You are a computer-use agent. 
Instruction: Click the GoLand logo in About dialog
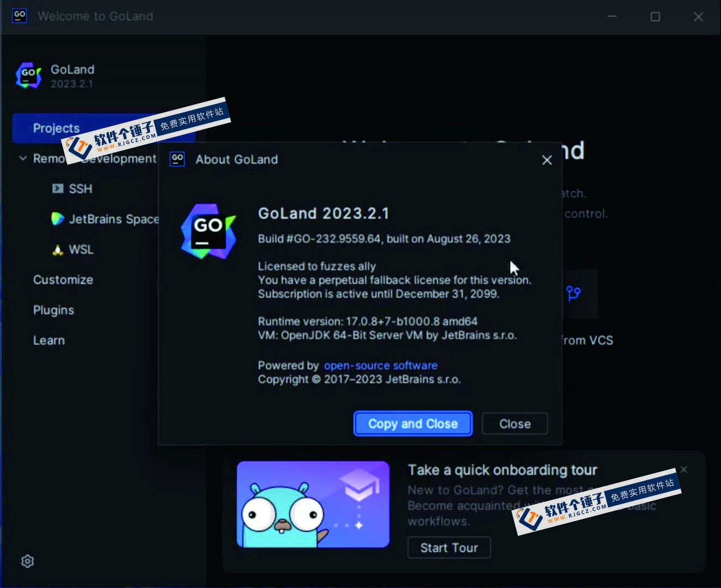coord(209,231)
